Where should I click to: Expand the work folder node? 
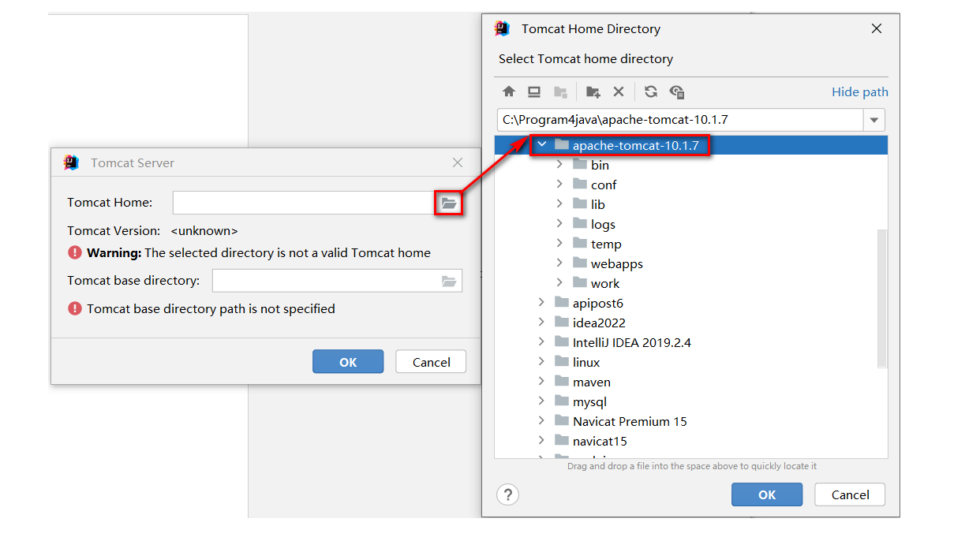point(559,283)
